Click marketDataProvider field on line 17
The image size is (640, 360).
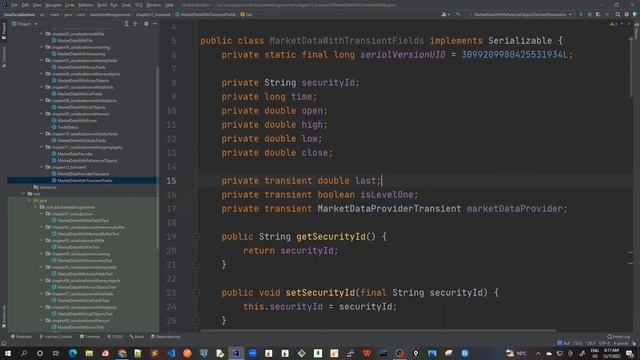point(514,209)
